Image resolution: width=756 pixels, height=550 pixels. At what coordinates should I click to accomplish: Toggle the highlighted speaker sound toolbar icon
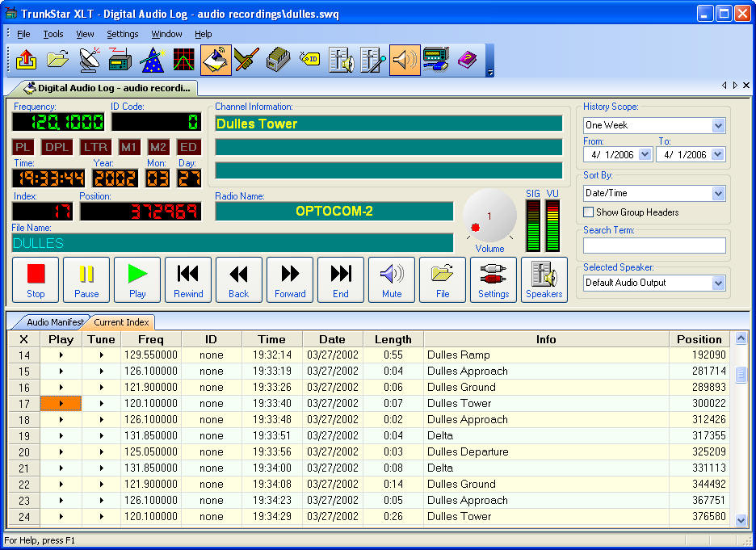pos(405,61)
